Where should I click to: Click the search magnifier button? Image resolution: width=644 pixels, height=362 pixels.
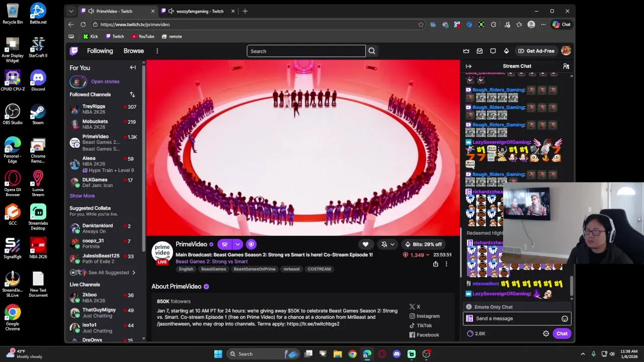pos(372,51)
